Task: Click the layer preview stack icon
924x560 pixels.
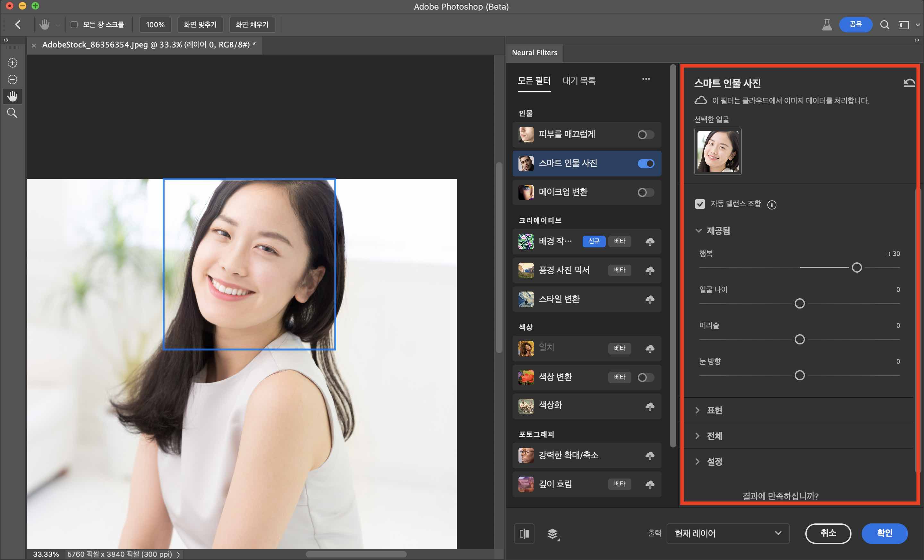Action: tap(552, 533)
